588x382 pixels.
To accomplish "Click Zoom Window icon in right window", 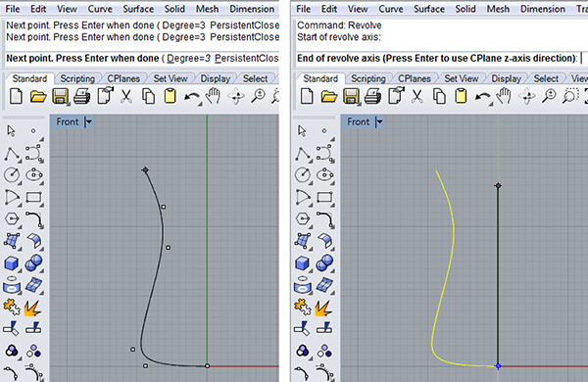I will [569, 96].
